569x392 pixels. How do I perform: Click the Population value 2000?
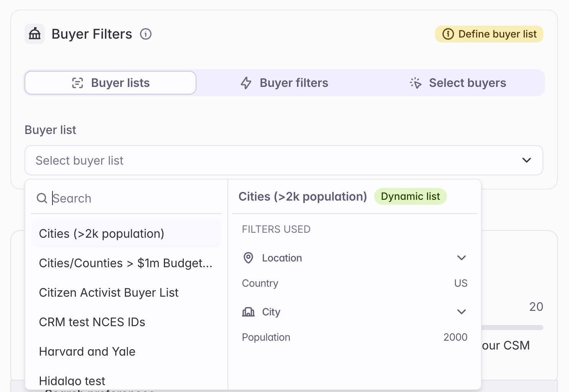click(455, 337)
